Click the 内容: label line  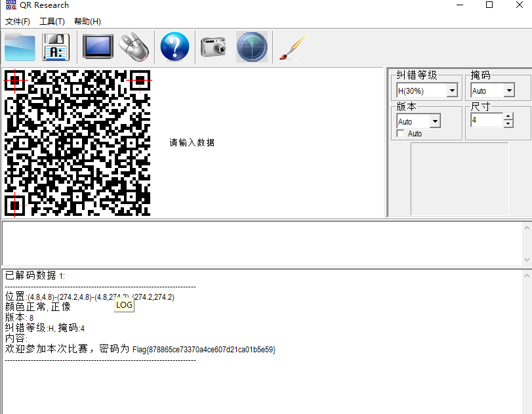coord(16,339)
